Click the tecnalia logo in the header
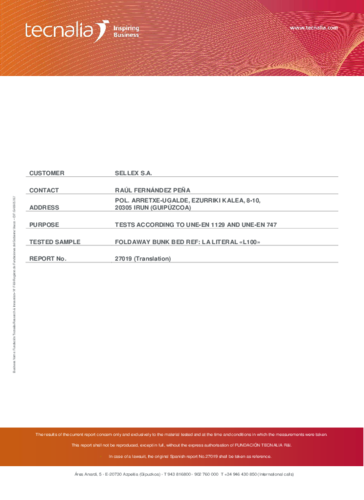Viewport: 364px width, 500px height. (x=67, y=31)
